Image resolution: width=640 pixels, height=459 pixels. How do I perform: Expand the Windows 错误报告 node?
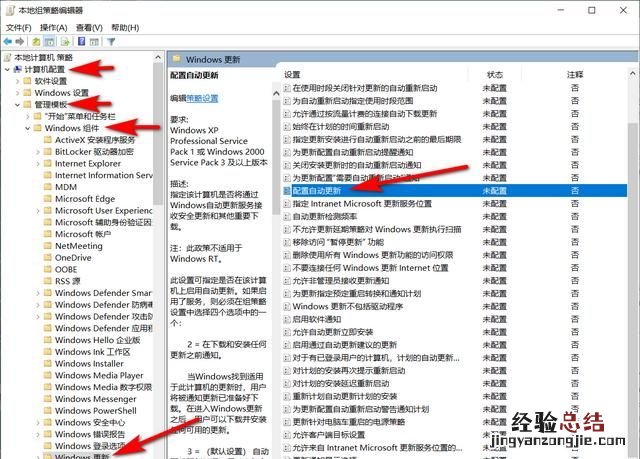[x=38, y=435]
